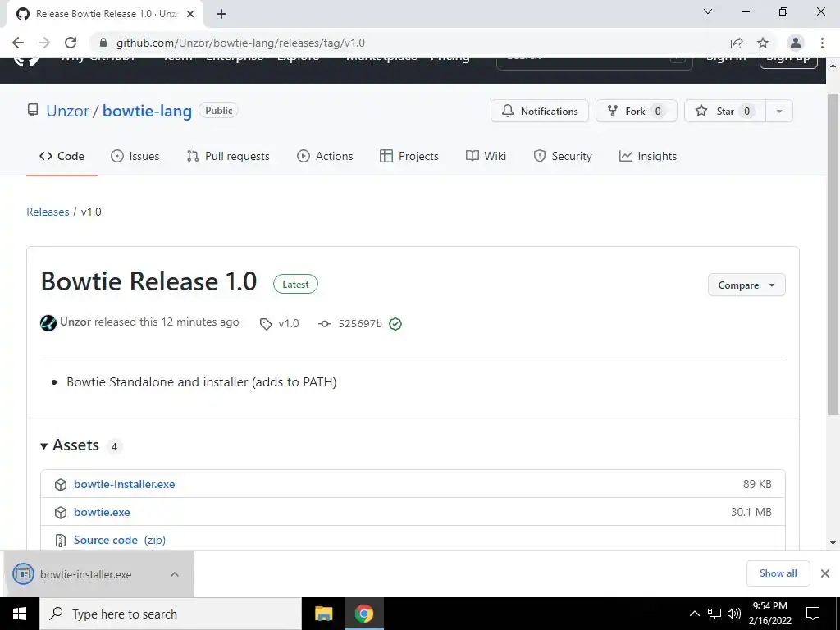Click the Notifications button

(x=540, y=111)
